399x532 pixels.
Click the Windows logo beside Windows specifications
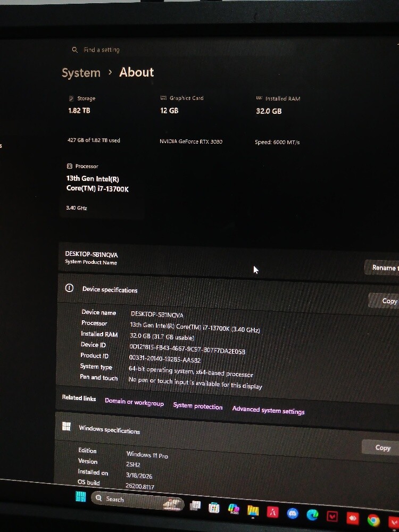pos(66,427)
